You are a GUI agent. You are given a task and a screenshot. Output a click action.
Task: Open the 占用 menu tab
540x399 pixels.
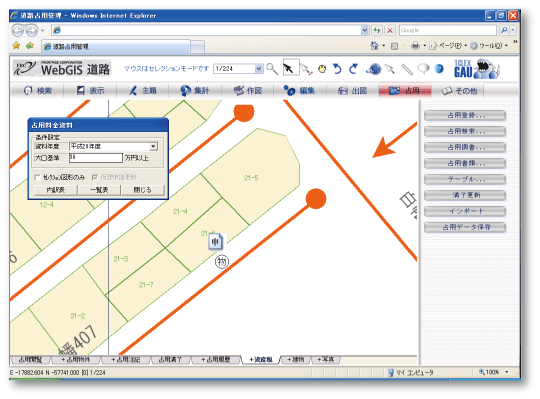click(x=405, y=91)
